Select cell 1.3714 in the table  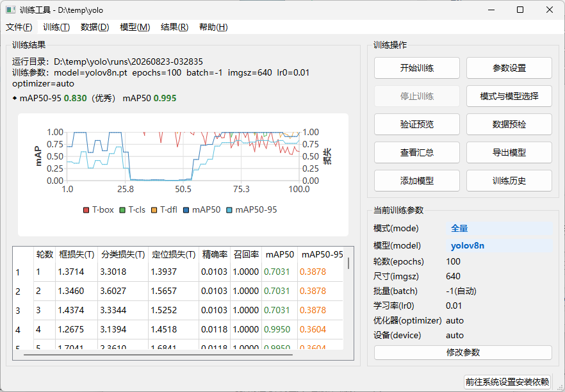pos(76,272)
